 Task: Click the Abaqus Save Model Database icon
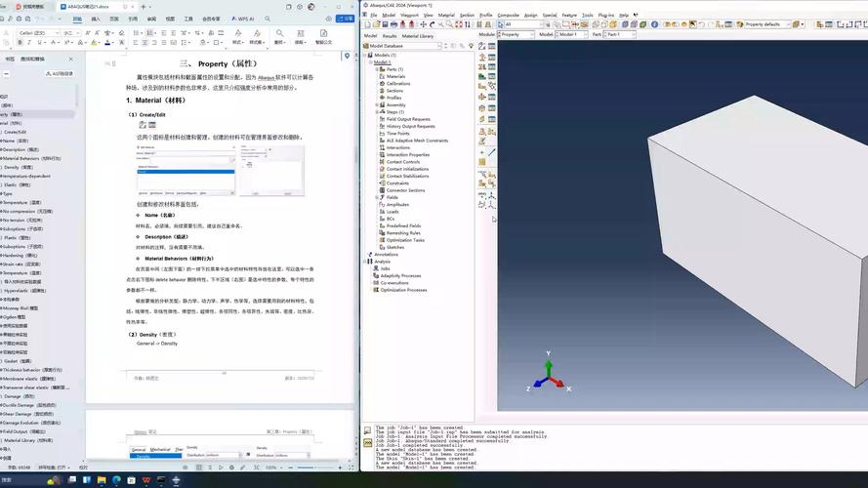pos(386,24)
